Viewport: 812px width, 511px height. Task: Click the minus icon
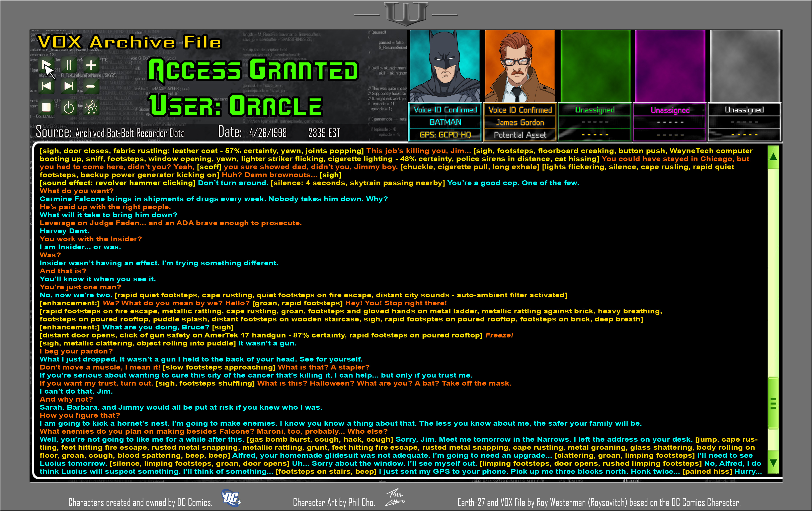point(90,86)
